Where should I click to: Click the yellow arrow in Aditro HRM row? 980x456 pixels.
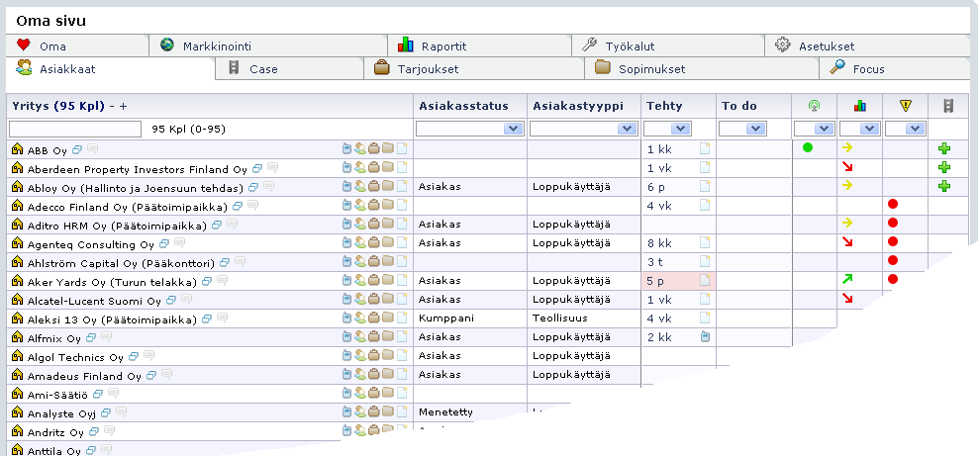pyautogui.click(x=847, y=223)
